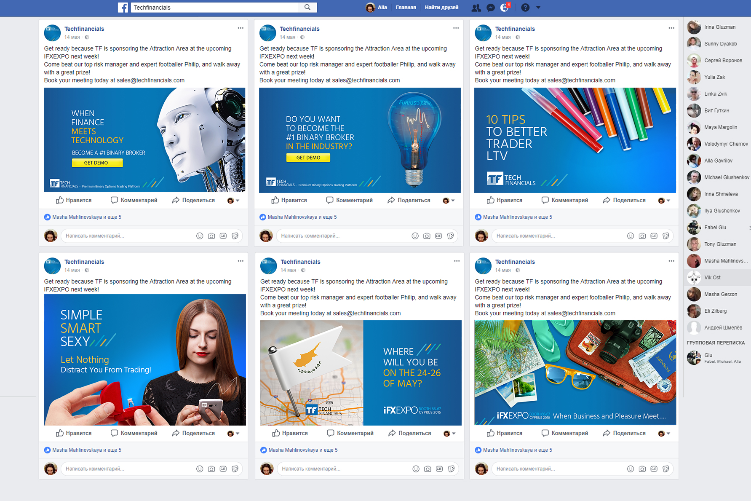Add GIF in Cyprus flag post comment box
This screenshot has width=751, height=501.
click(439, 468)
